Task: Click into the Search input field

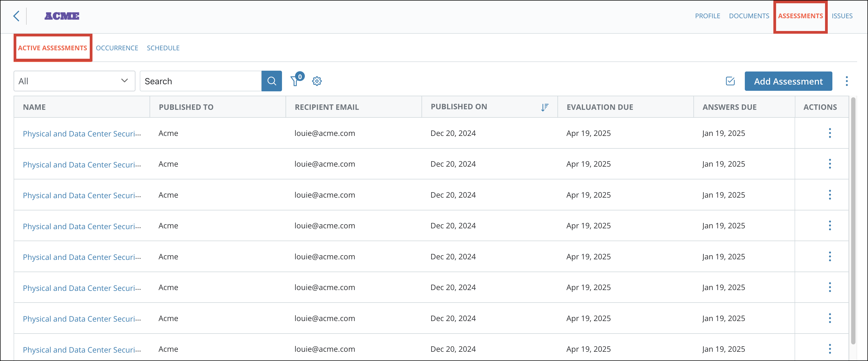Action: 200,81
